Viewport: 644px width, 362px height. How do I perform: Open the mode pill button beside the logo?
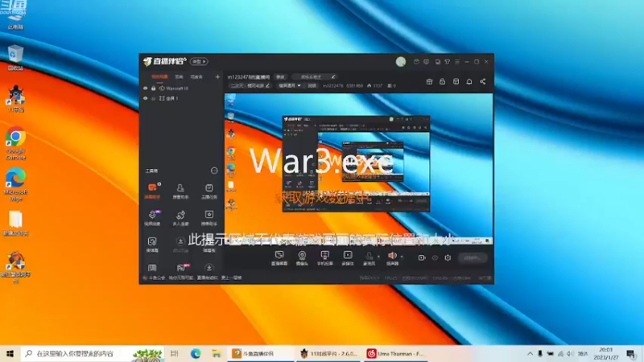[199, 62]
